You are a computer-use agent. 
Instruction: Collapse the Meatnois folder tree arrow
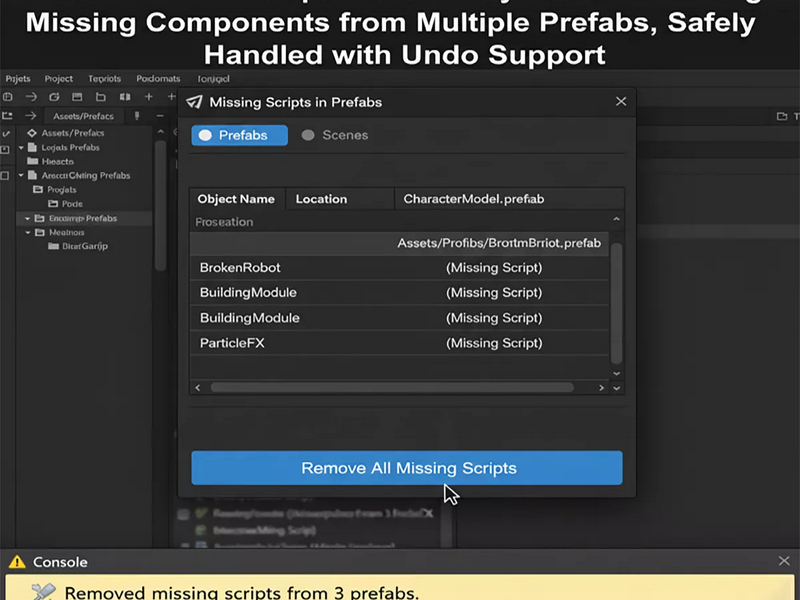[28, 232]
